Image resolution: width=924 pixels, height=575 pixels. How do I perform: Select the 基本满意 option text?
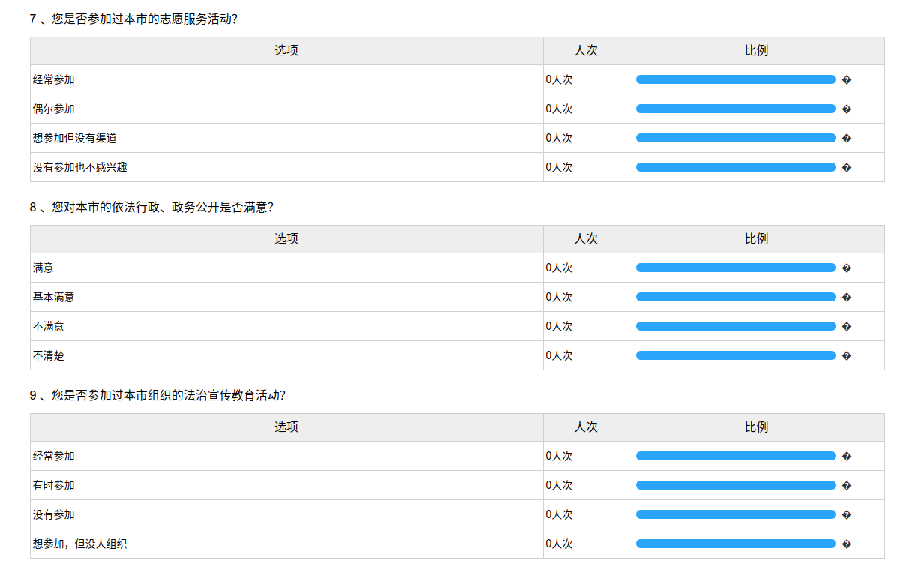(x=53, y=297)
